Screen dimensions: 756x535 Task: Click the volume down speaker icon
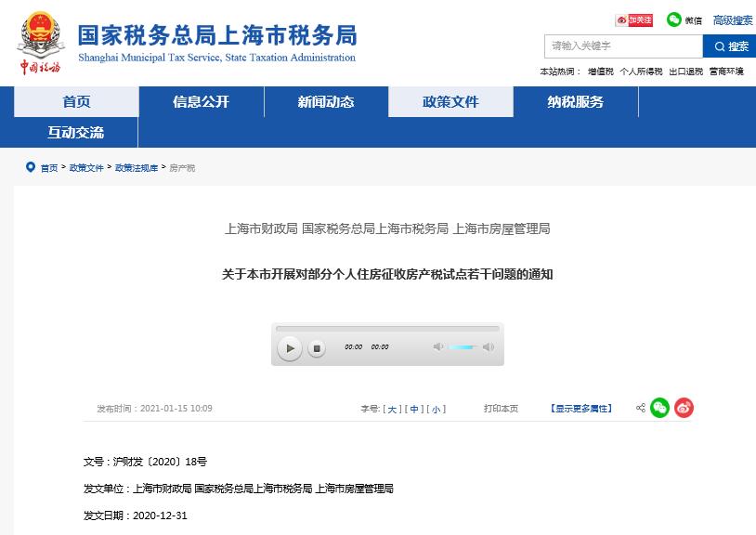pyautogui.click(x=437, y=346)
